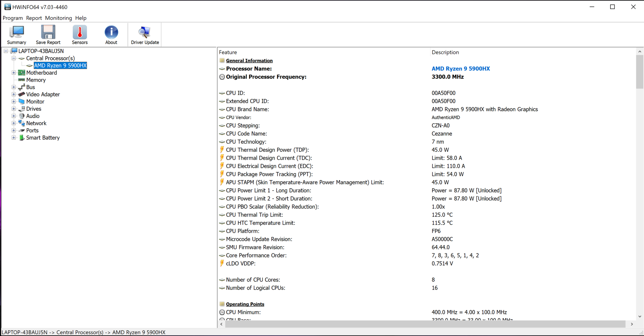The width and height of the screenshot is (644, 336).
Task: Click the HWiNFO64 title bar app icon
Action: point(7,7)
